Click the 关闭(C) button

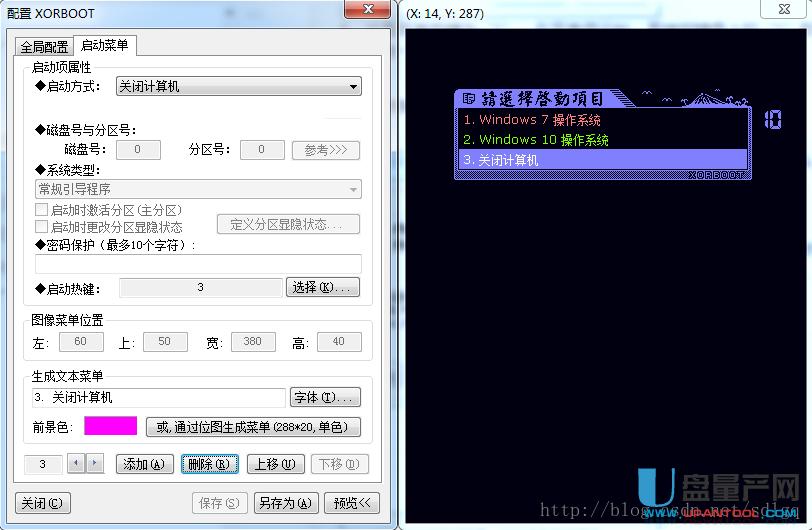pyautogui.click(x=42, y=503)
